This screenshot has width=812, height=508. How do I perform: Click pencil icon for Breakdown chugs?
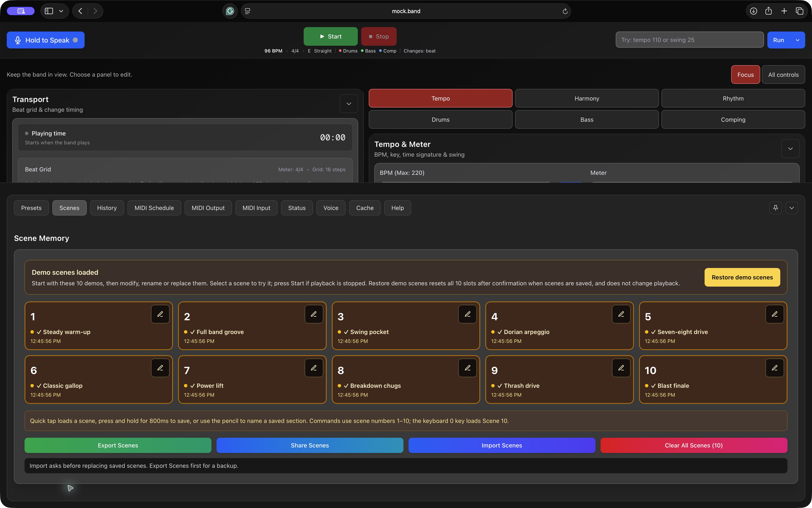pos(467,368)
